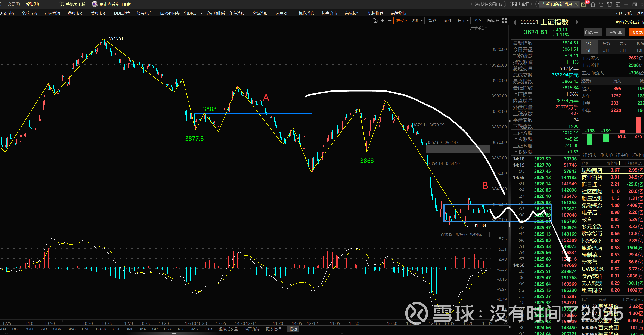Viewport: 644px width, 335px height.
Task: Open the skin shirt icon
Action: [610, 4]
